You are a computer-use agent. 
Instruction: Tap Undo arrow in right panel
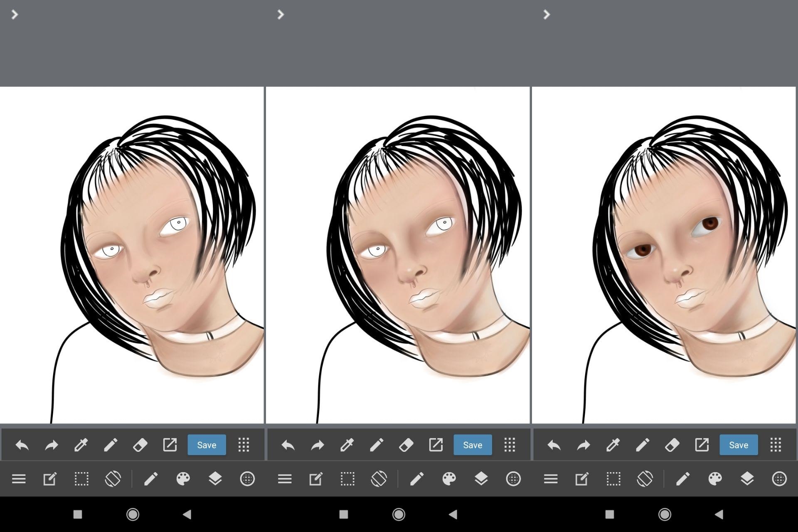554,445
